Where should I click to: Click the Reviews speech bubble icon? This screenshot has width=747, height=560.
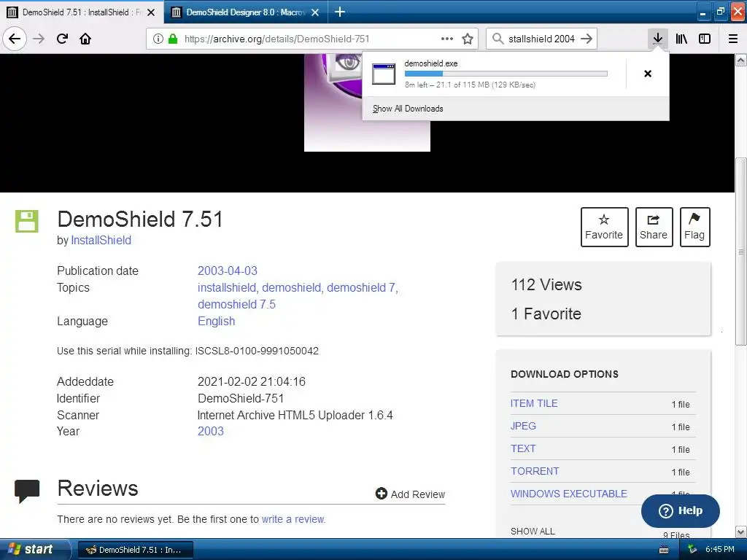click(27, 491)
